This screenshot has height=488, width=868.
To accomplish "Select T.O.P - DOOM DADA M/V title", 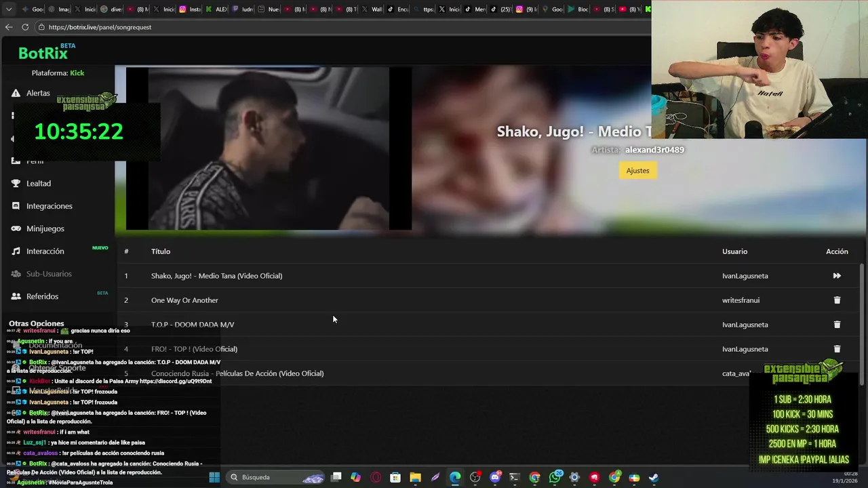I will [x=193, y=325].
